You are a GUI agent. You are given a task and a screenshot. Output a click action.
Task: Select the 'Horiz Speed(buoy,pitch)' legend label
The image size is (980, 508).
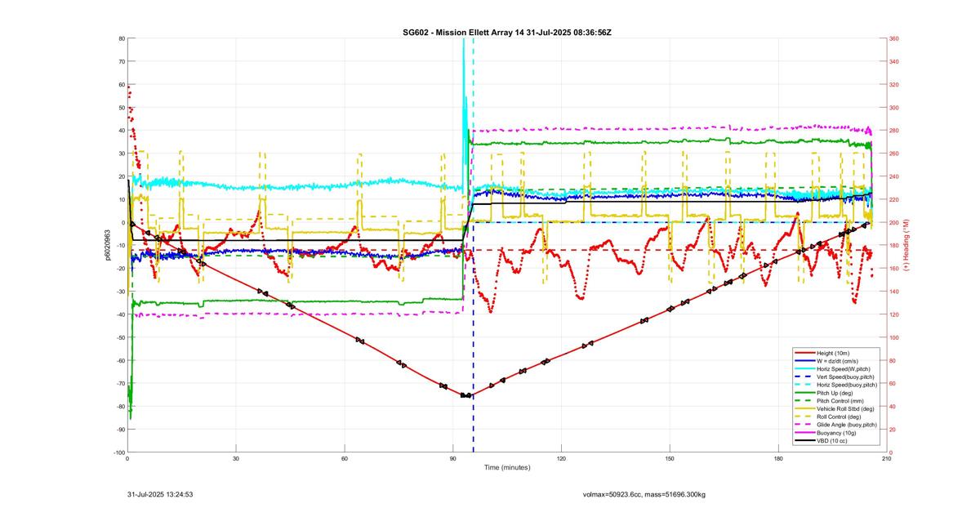click(847, 385)
